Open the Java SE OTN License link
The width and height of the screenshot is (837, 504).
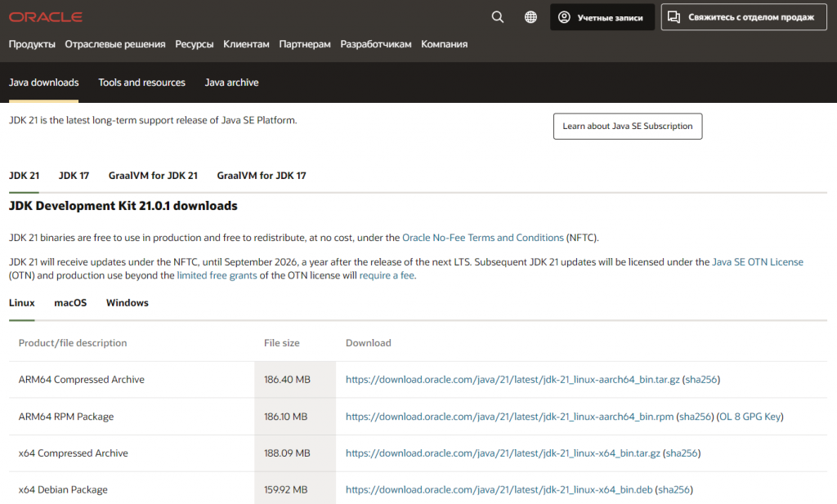(x=758, y=262)
